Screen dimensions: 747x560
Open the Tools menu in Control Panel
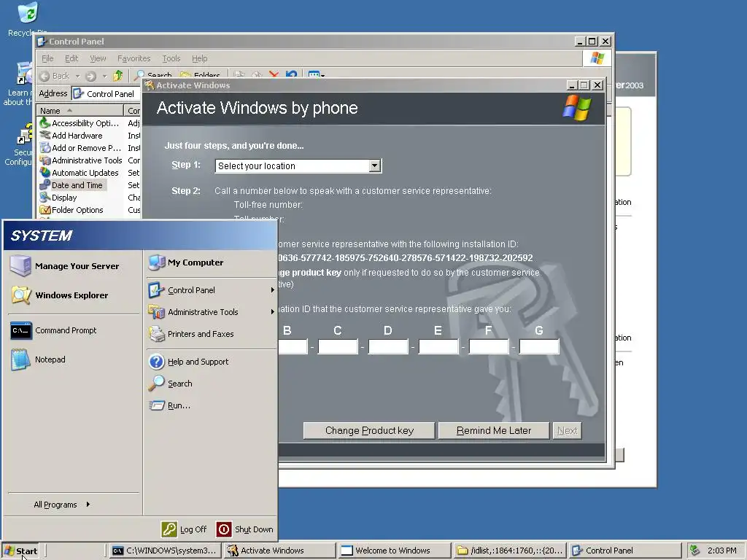click(x=171, y=58)
